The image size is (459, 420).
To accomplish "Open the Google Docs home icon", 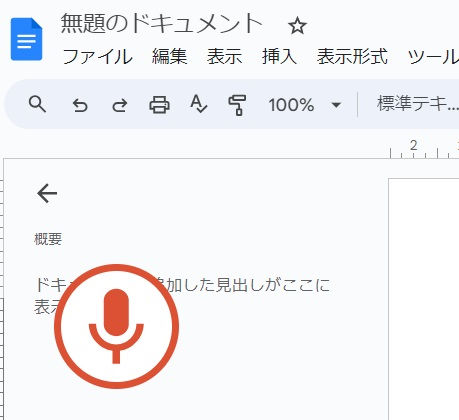I will [x=27, y=39].
